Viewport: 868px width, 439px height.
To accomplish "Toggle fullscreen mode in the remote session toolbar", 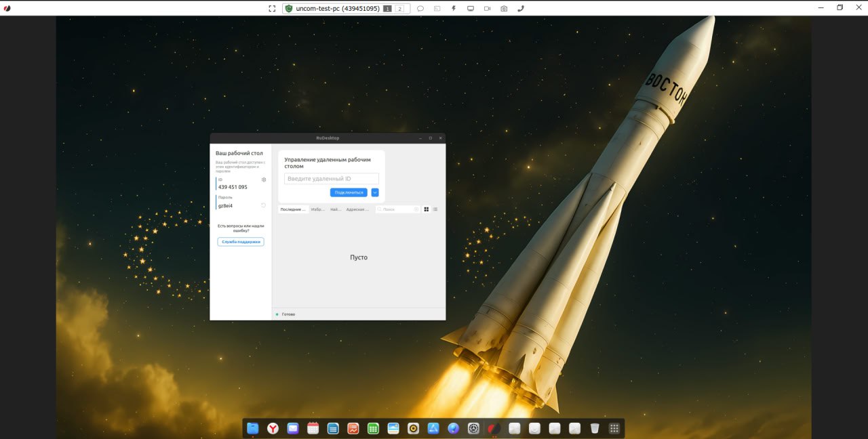I will tap(272, 9).
